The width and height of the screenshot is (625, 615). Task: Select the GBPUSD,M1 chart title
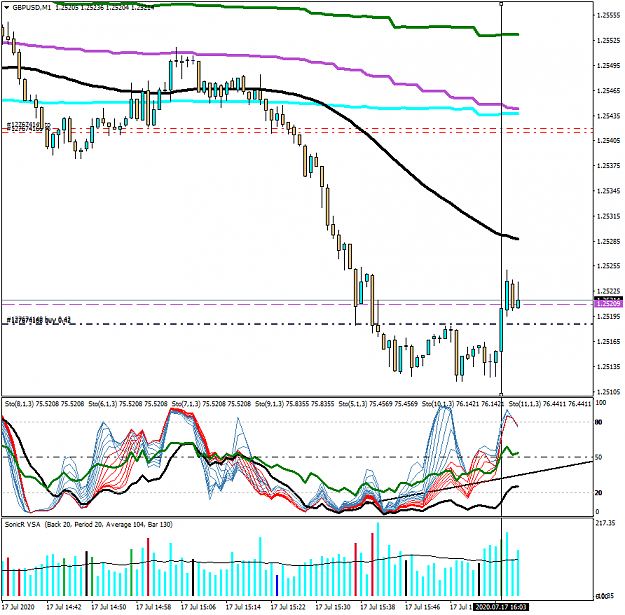pos(32,8)
